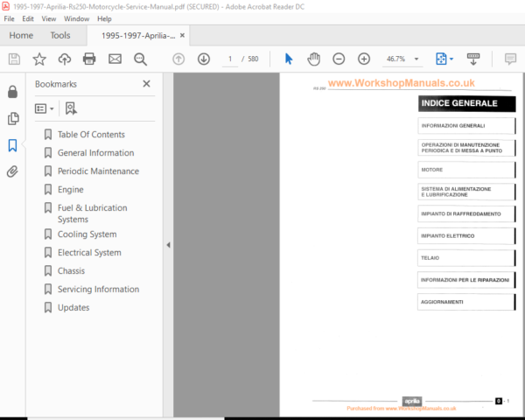The image size is (525, 420).
Task: Open the Find text magnifier tool
Action: 140,59
